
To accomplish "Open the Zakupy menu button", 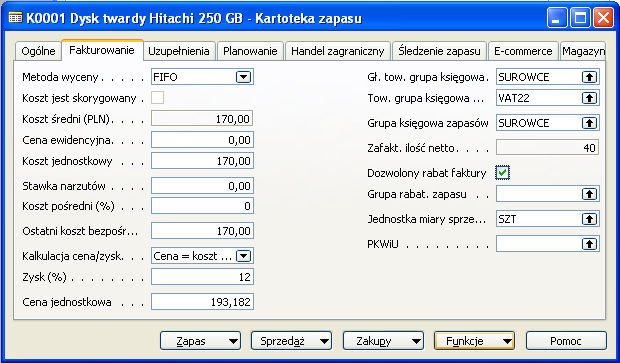I will tap(383, 341).
